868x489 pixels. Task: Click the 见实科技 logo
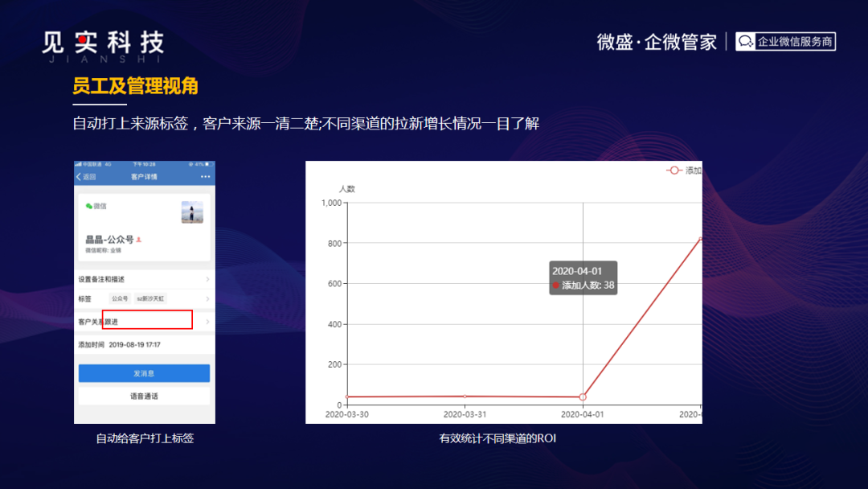pyautogui.click(x=103, y=46)
